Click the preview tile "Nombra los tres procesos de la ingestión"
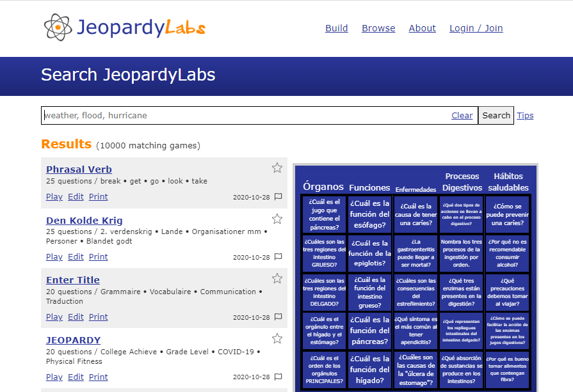573x392 pixels. tap(461, 253)
